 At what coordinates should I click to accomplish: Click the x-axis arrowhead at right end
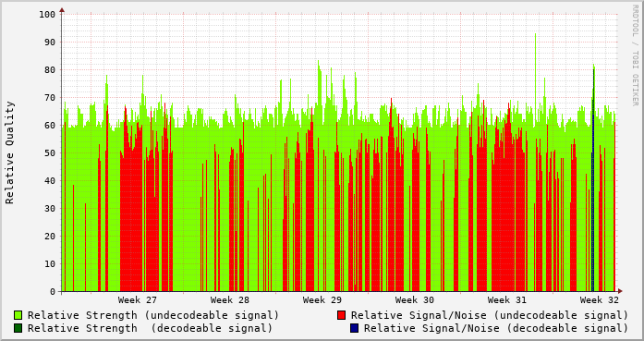[620, 291]
